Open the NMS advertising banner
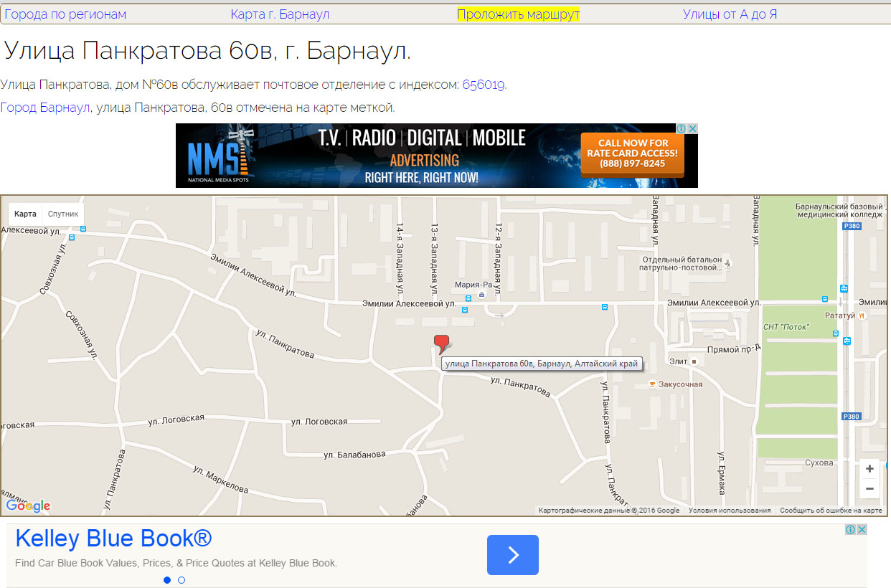891x588 pixels. click(x=437, y=156)
